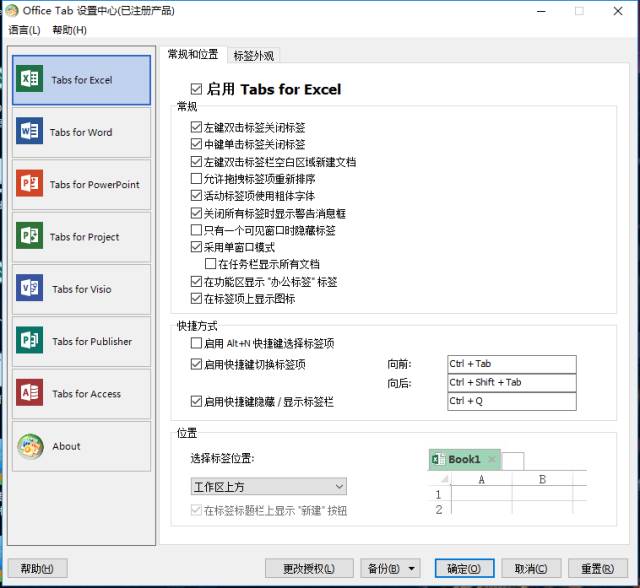The width and height of the screenshot is (640, 588).
Task: Confirm with the 确定(O) button
Action: click(464, 568)
